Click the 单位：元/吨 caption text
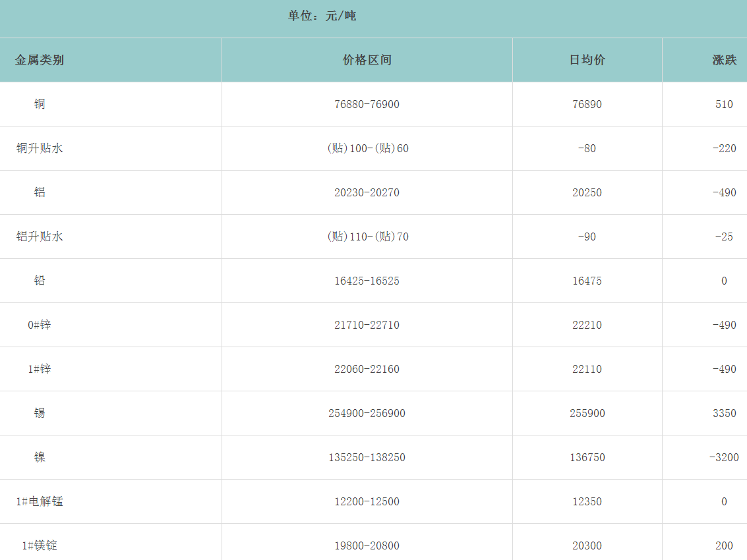The image size is (747, 560). point(322,16)
